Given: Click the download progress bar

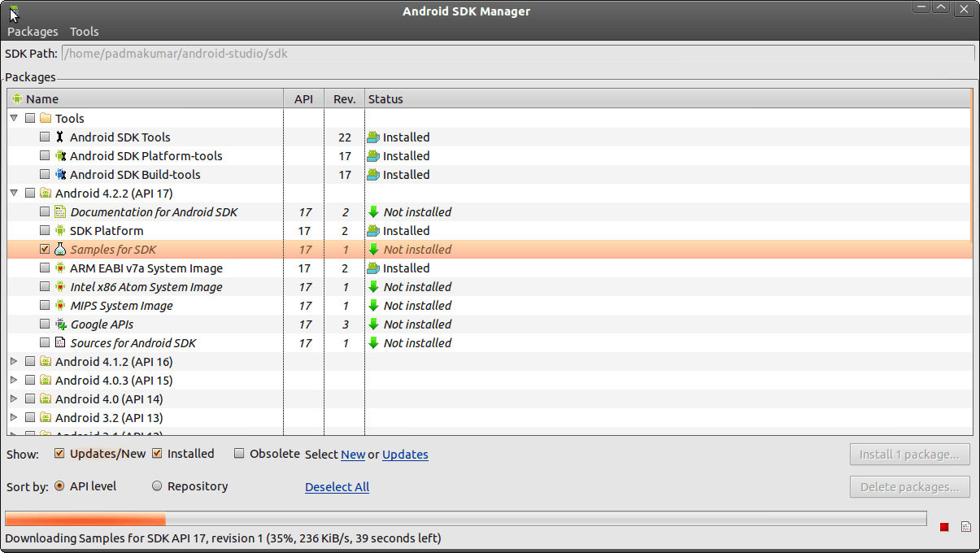Looking at the screenshot, I should [x=465, y=519].
